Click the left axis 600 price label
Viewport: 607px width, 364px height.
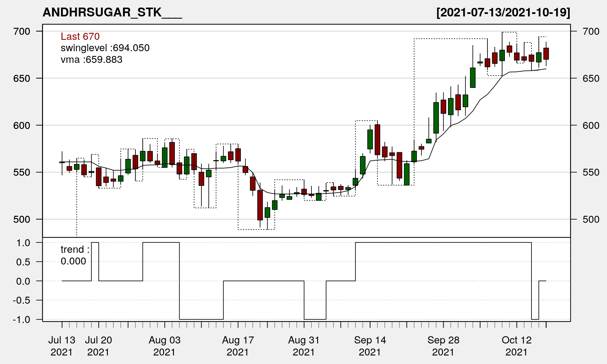tap(22, 125)
